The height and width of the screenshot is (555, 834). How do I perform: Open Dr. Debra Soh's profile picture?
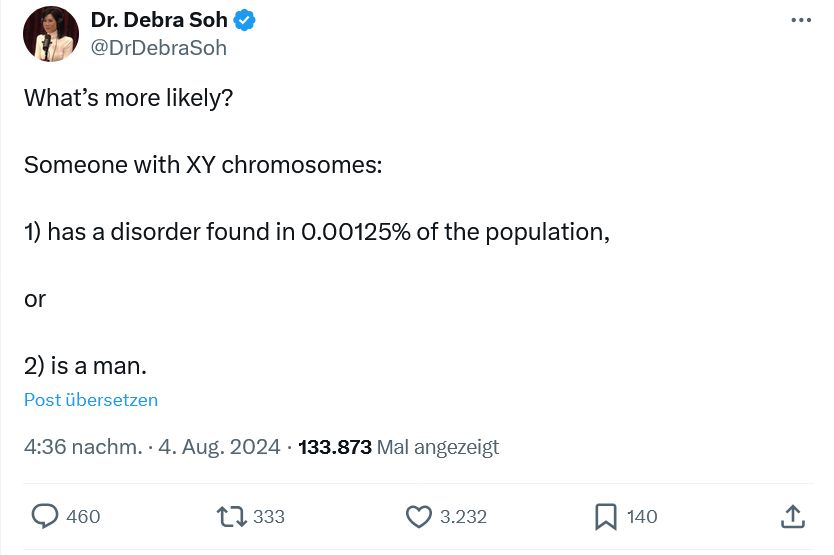(51, 34)
